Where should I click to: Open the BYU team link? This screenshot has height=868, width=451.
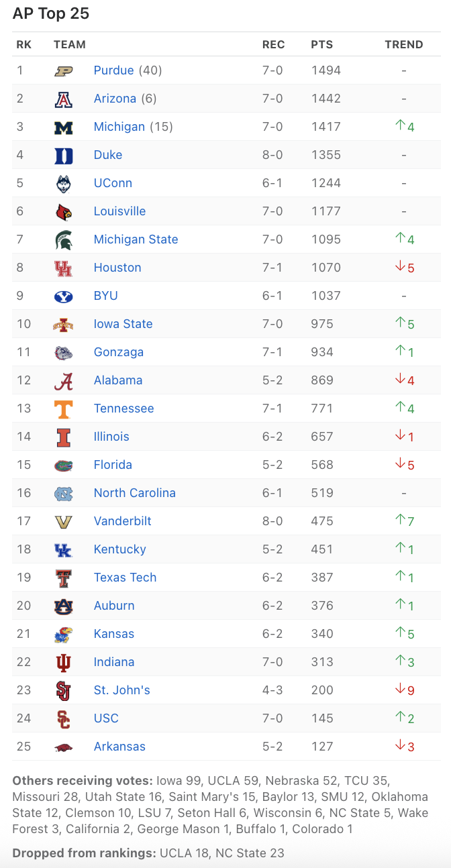pyautogui.click(x=106, y=296)
